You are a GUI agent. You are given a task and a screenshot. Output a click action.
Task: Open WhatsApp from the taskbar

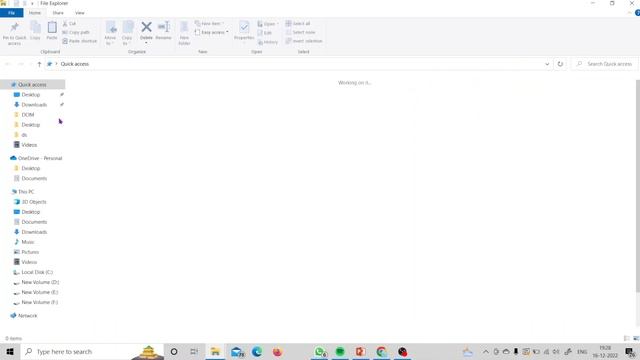click(320, 351)
